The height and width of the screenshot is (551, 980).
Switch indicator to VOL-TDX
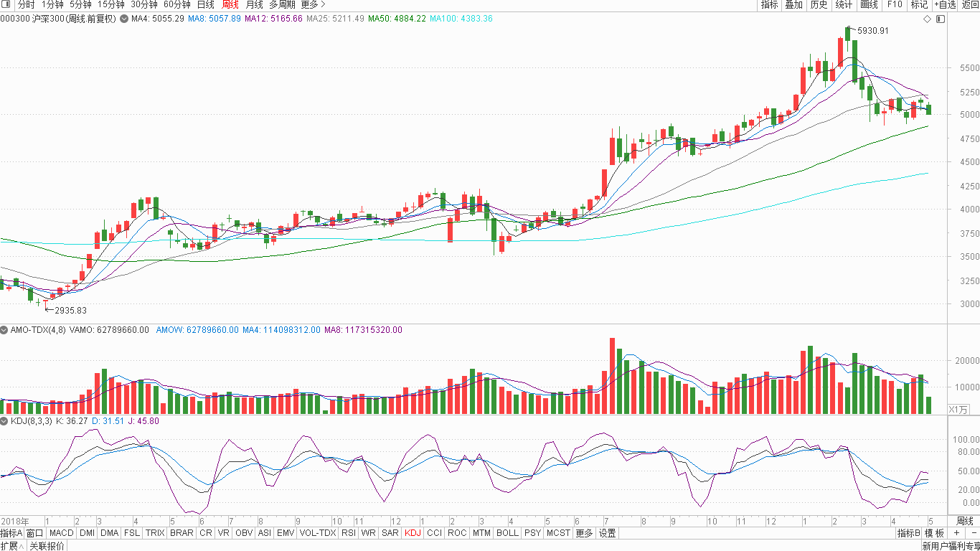point(318,533)
